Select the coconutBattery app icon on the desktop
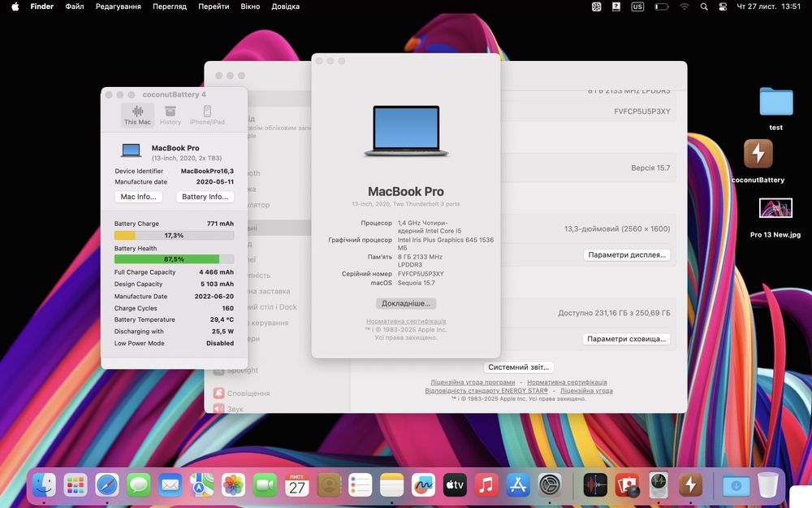The image size is (812, 508). [758, 154]
